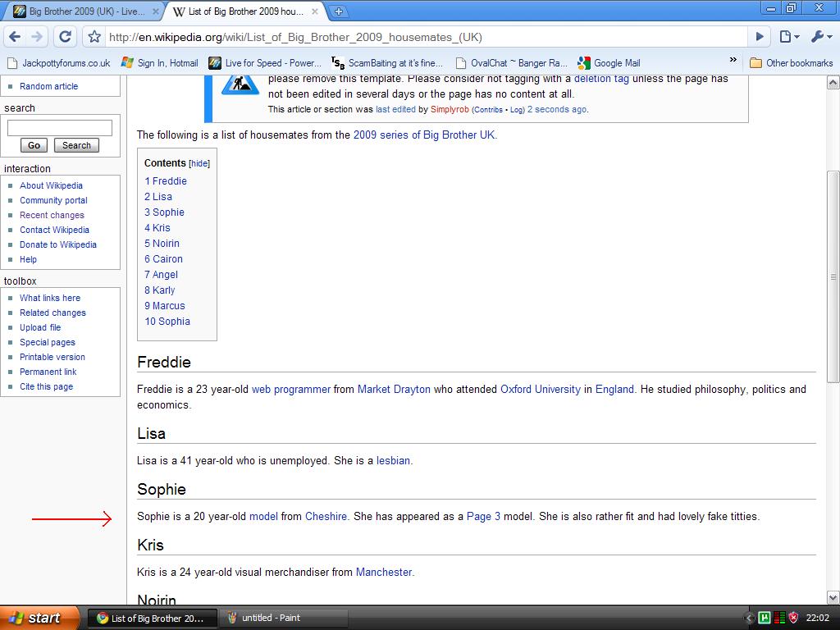The width and height of the screenshot is (840, 630).
Task: Open the Permanent link entry
Action: pyautogui.click(x=48, y=372)
